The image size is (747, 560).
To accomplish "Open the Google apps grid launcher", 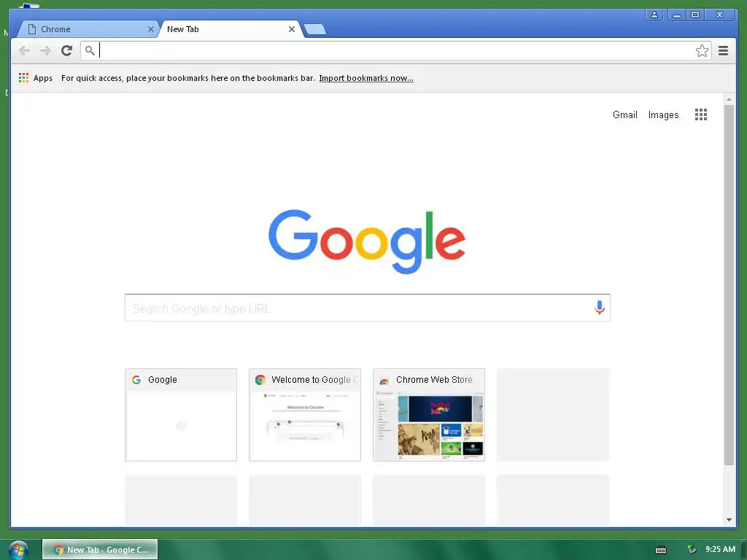I will tap(701, 114).
